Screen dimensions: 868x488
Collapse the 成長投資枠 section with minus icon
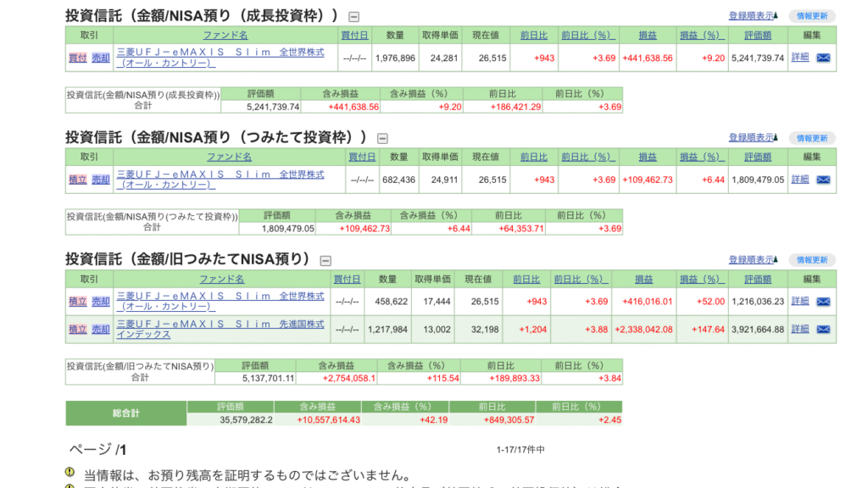(353, 16)
